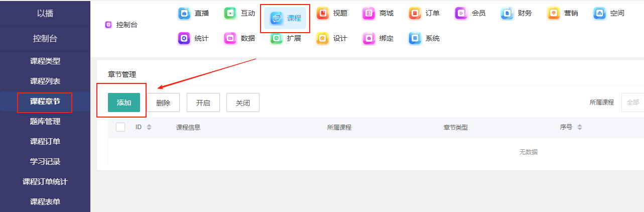
Task: Open the 财务 finance icon
Action: 507,14
